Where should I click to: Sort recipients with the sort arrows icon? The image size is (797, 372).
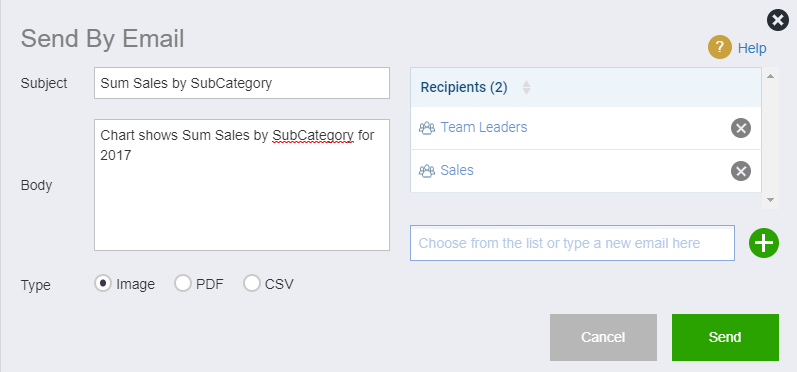click(x=527, y=87)
